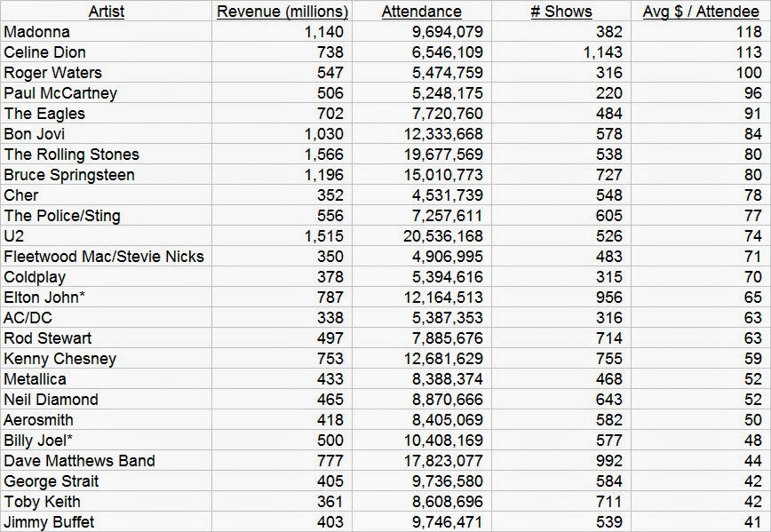771x532 pixels.
Task: Select The Eagles shows count 484
Action: point(607,114)
